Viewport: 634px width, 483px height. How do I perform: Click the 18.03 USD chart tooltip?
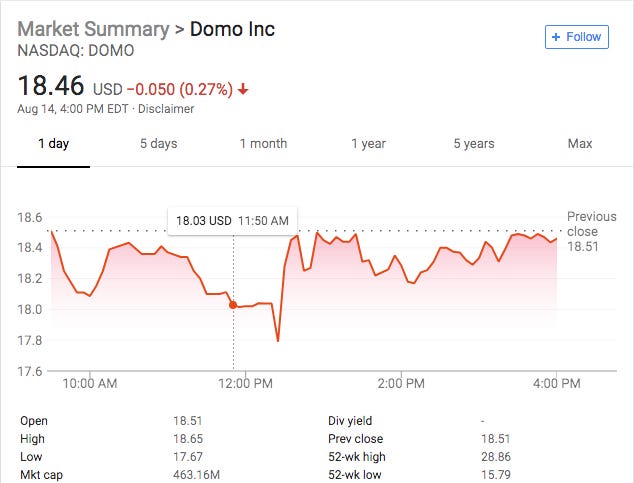coord(232,220)
